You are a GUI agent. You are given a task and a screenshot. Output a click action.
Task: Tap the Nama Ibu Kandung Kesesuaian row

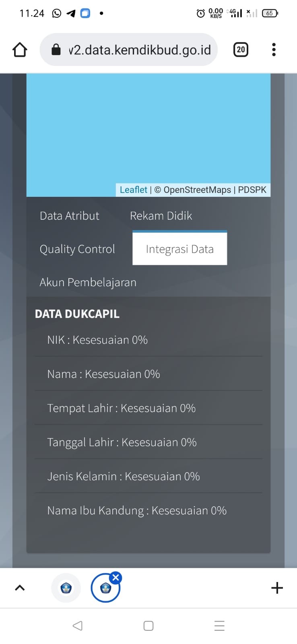[137, 511]
